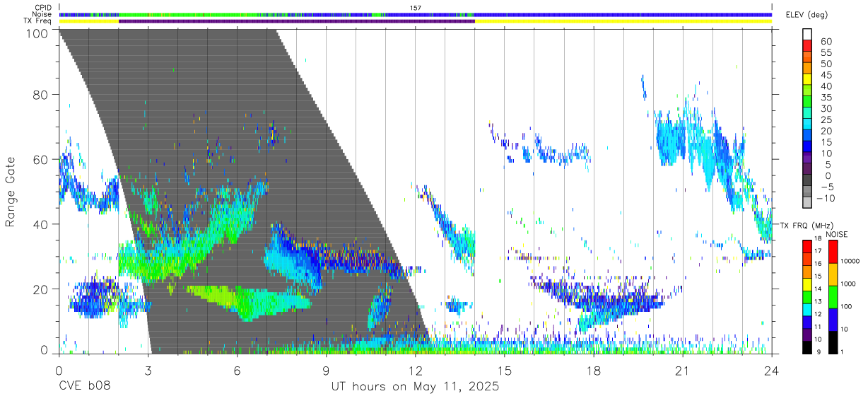Click the green segment of NOISE color bar

832,296
